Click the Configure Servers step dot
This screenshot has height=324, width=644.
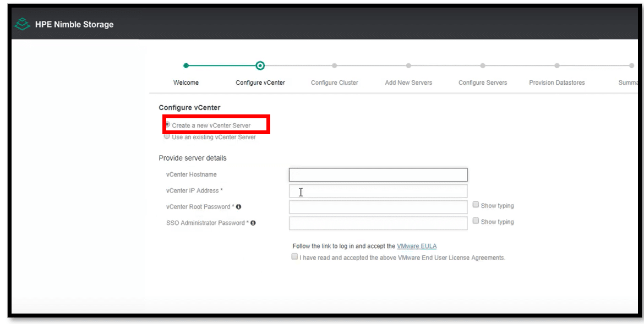(x=483, y=65)
